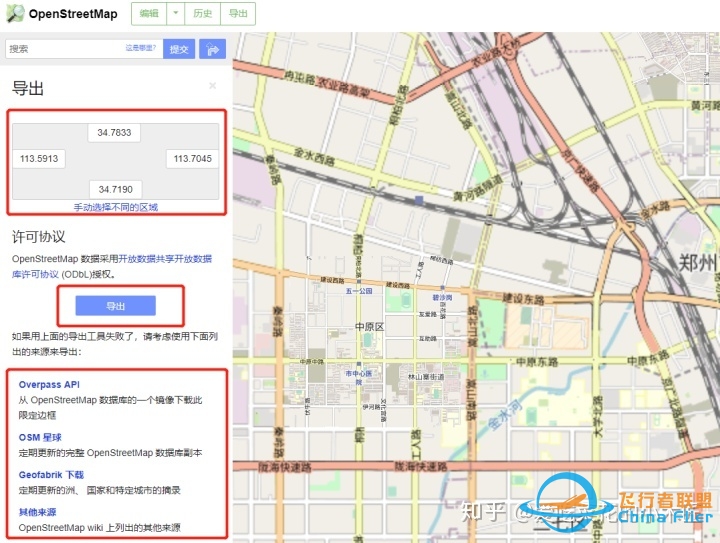The height and width of the screenshot is (543, 720).
Task: Close the export sidebar panel
Action: click(x=213, y=86)
